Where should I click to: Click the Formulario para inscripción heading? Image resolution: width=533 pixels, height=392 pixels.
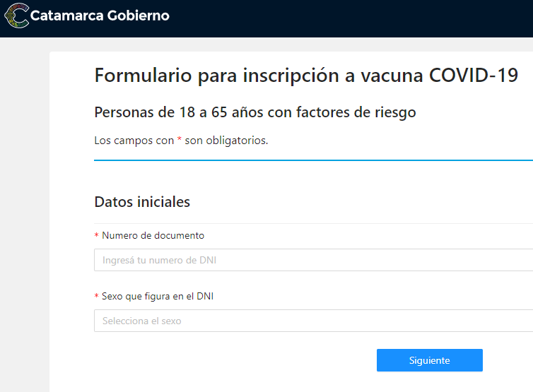click(306, 76)
